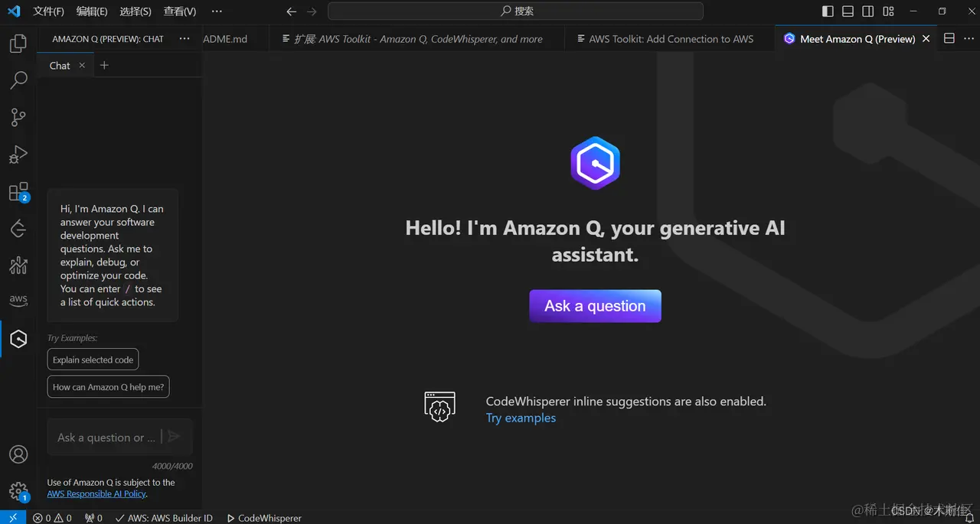Open the 查看(V) menu

click(180, 11)
